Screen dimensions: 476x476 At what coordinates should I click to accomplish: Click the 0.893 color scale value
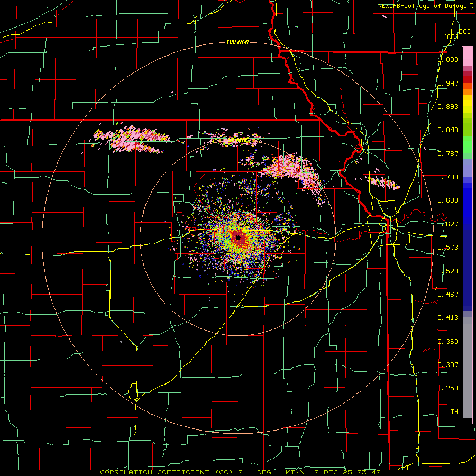448,106
